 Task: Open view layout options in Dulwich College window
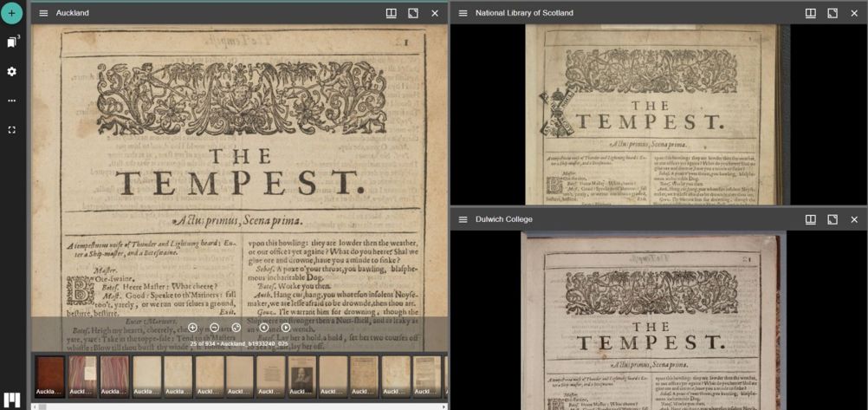811,219
